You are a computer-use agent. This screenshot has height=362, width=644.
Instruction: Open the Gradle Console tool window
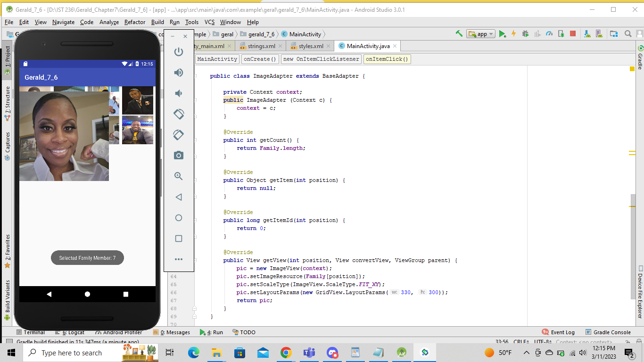click(x=608, y=332)
